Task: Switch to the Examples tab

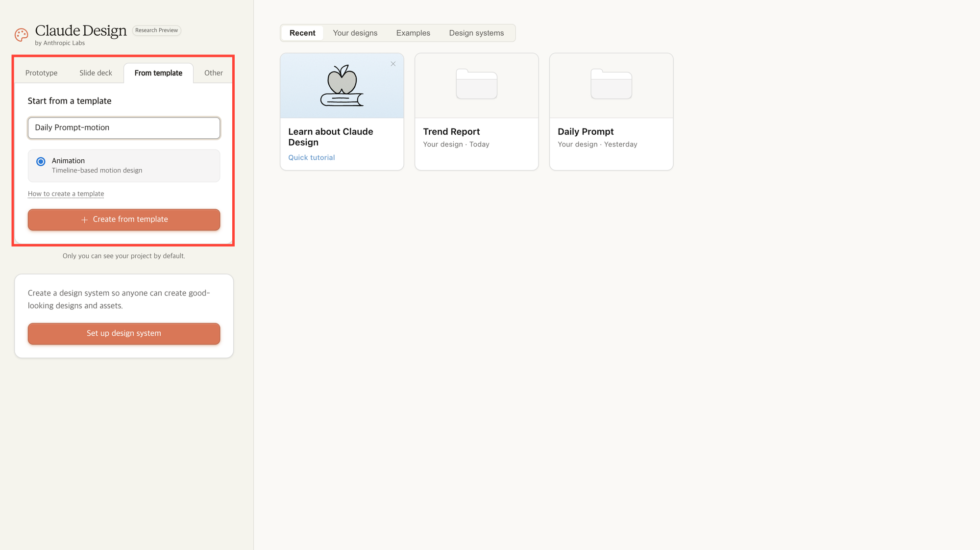Action: click(413, 33)
